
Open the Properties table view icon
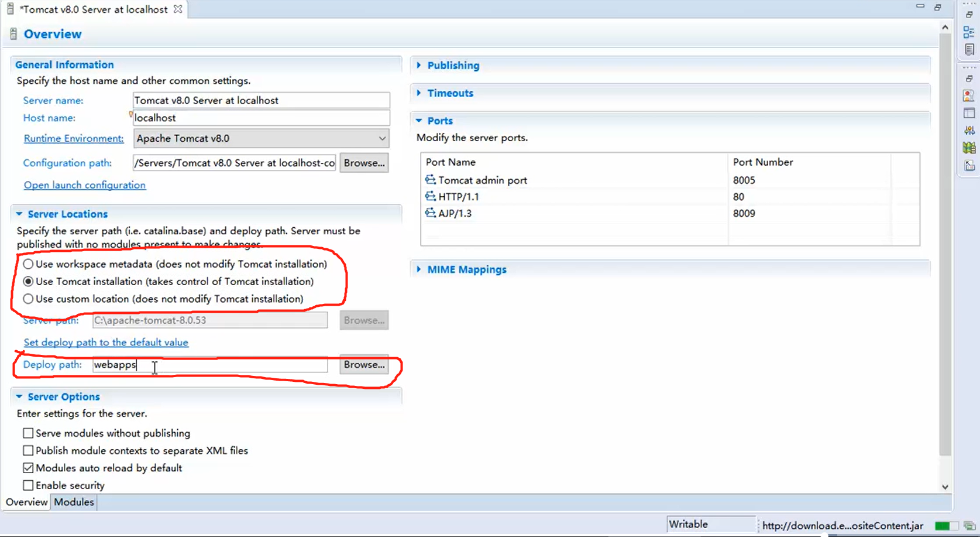click(969, 113)
